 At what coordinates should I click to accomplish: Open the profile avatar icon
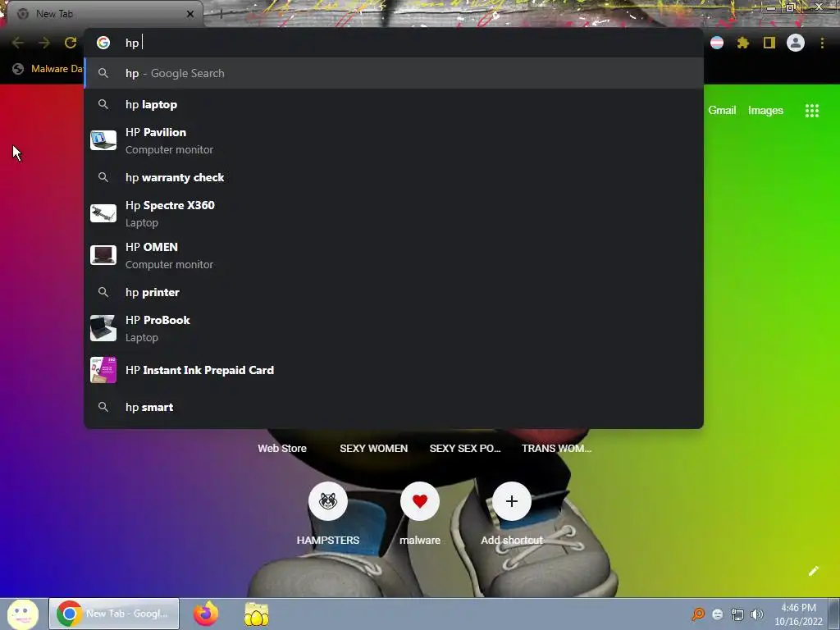(796, 43)
